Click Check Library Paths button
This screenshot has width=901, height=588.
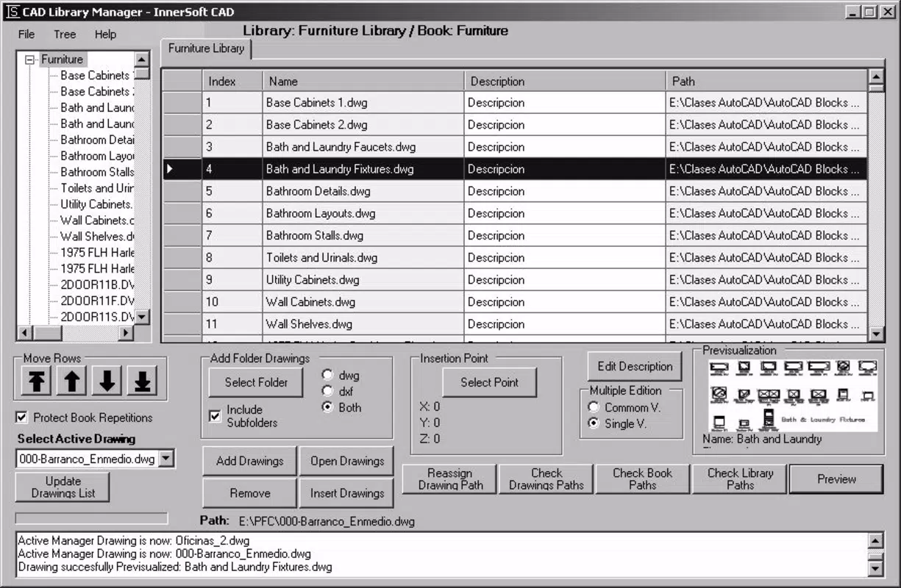[x=739, y=479]
